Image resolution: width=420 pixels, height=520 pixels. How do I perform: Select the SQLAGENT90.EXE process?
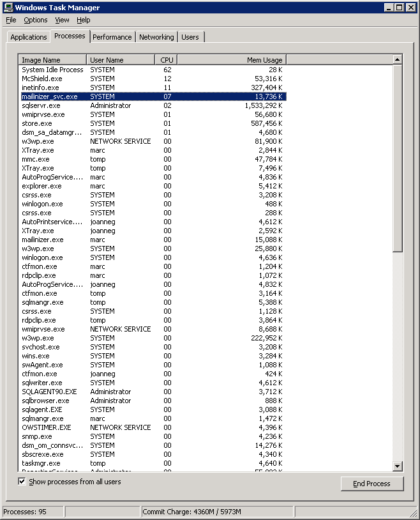[x=153, y=392]
